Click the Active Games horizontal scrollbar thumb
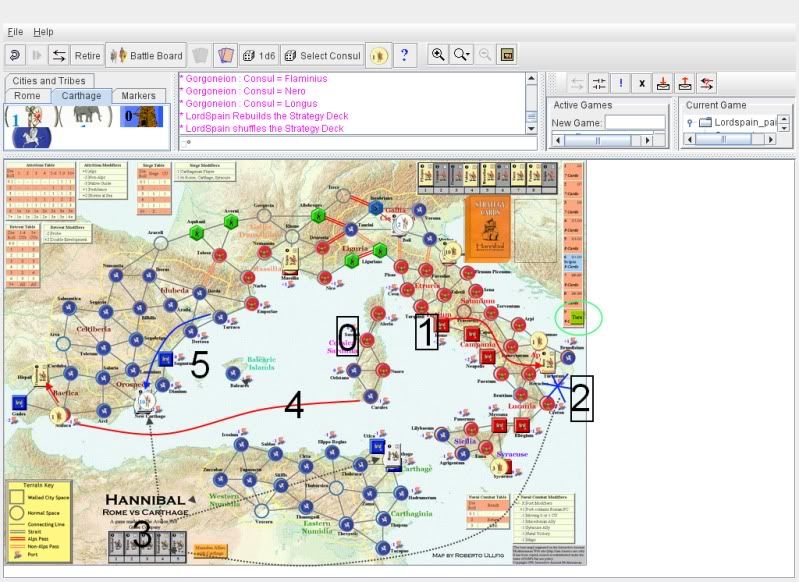The width and height of the screenshot is (799, 582). 598,140
